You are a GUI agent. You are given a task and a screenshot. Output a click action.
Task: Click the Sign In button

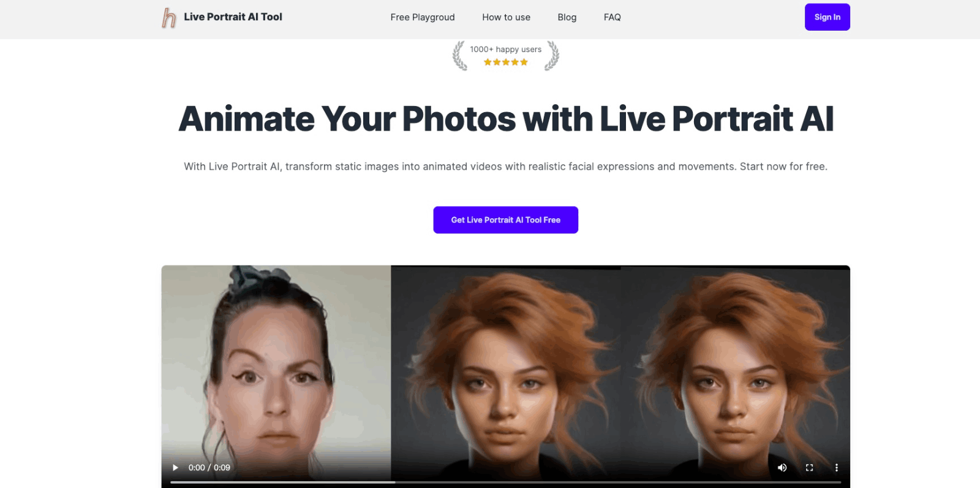click(827, 17)
